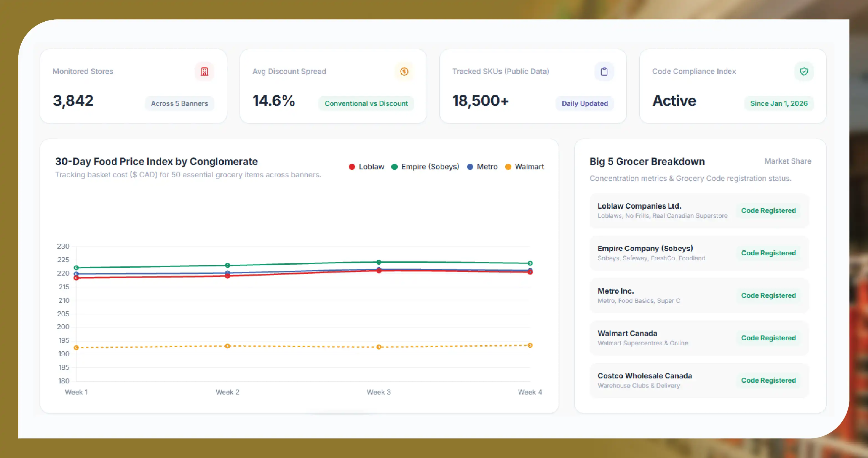The width and height of the screenshot is (868, 458).
Task: Click the Since Jan 1, 2026 badge
Action: tap(779, 103)
